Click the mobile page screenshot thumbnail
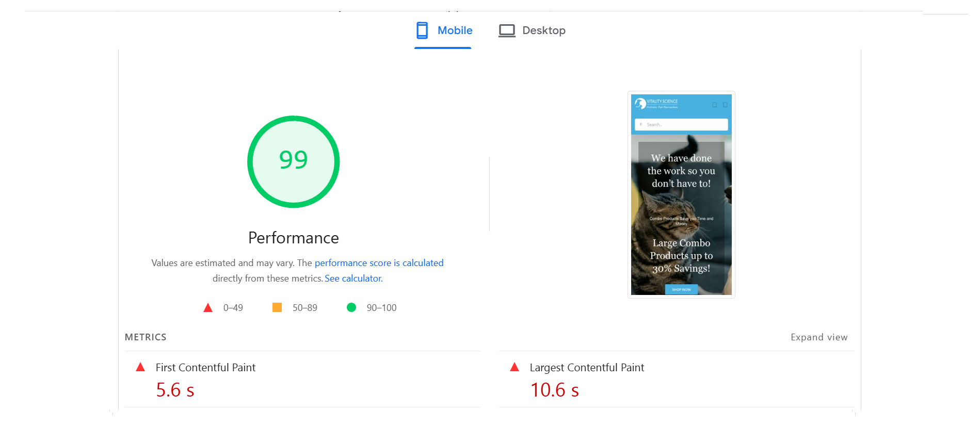The image size is (980, 428). [681, 194]
